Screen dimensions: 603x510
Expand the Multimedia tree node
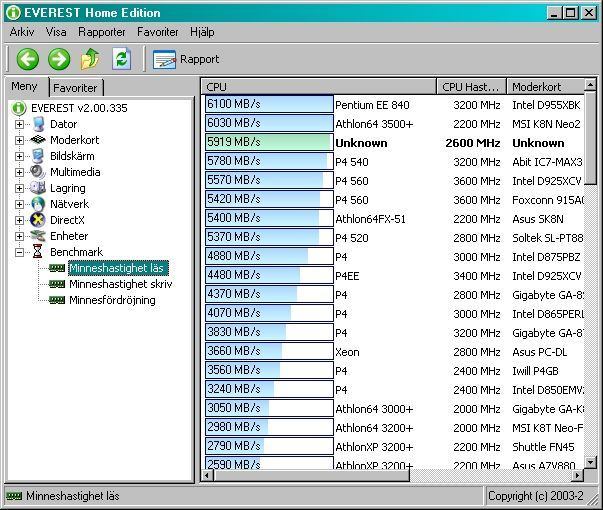(x=19, y=172)
